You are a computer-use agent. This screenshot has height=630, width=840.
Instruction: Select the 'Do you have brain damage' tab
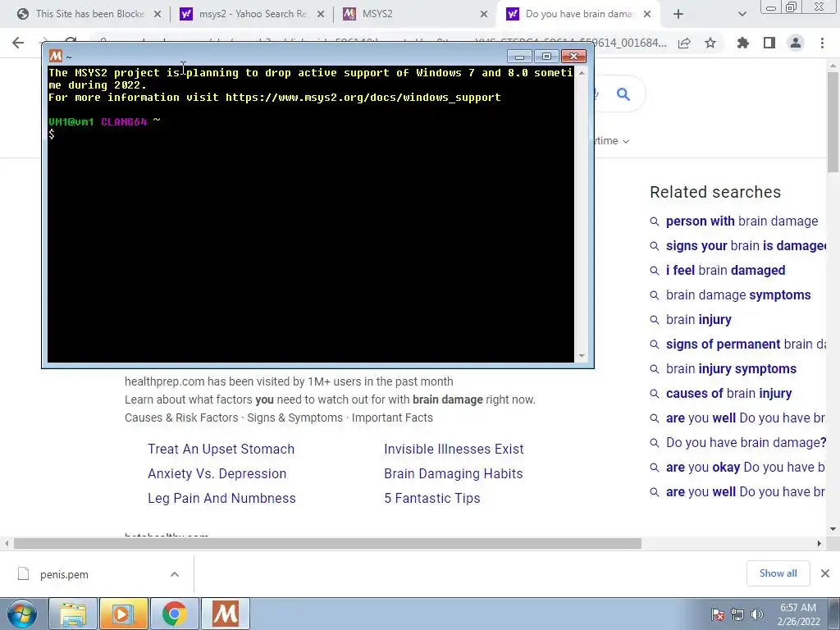tap(578, 14)
